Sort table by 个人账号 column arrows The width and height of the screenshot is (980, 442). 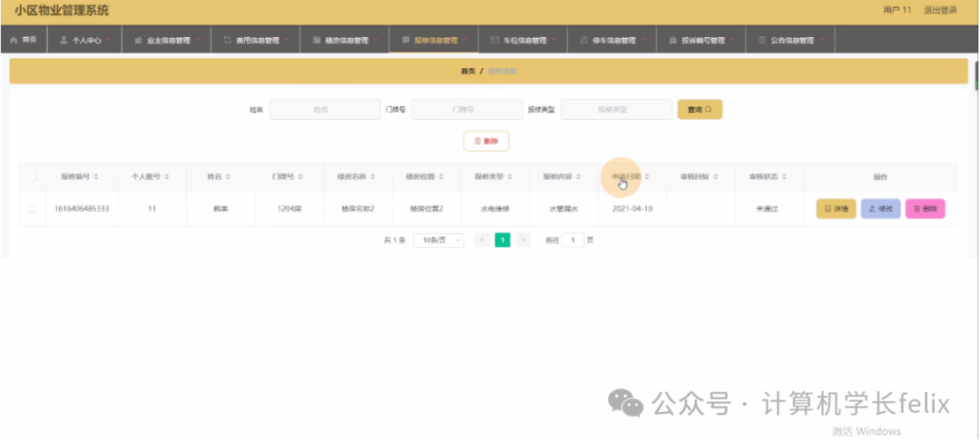[166, 177]
